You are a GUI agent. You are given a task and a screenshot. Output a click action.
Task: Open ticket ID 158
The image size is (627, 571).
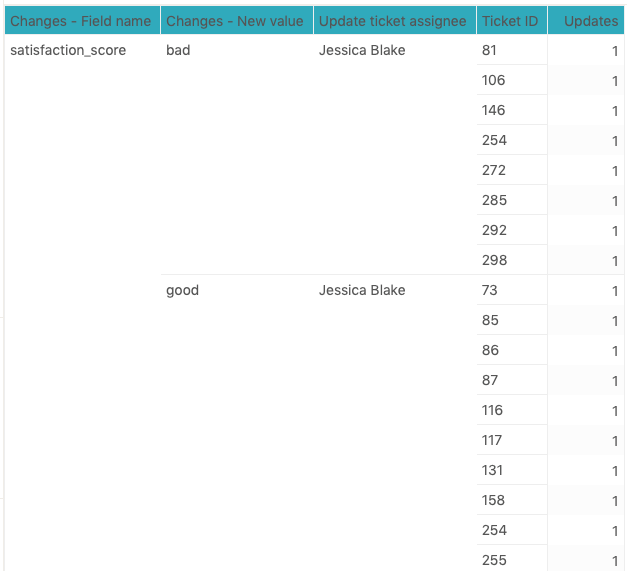[493, 500]
